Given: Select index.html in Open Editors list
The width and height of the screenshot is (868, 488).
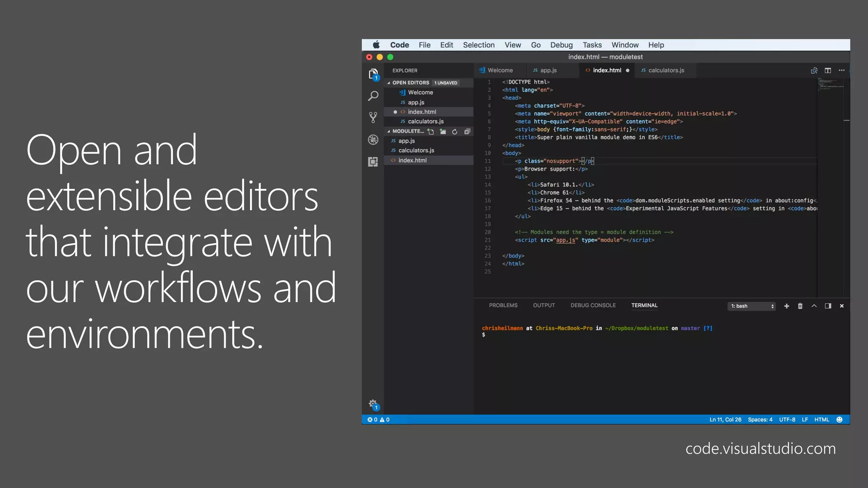Looking at the screenshot, I should [x=429, y=112].
